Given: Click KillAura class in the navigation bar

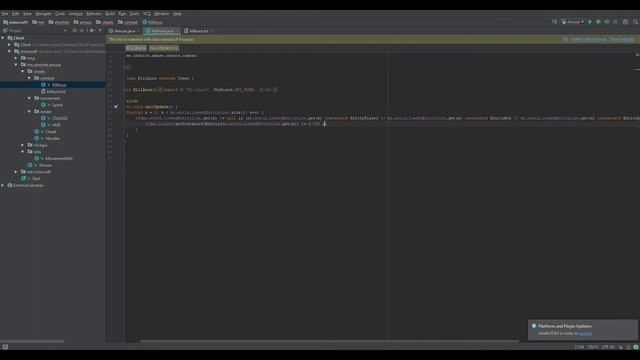Looking at the screenshot, I should click(153, 22).
